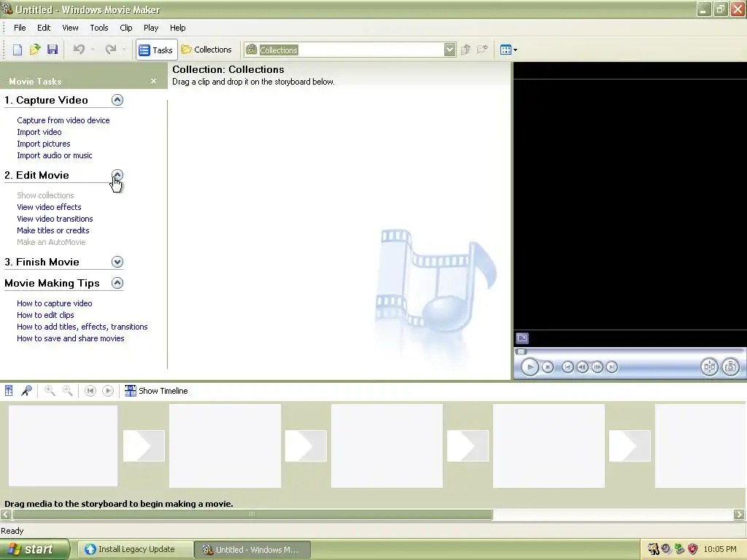Open the Edit menu

[44, 28]
